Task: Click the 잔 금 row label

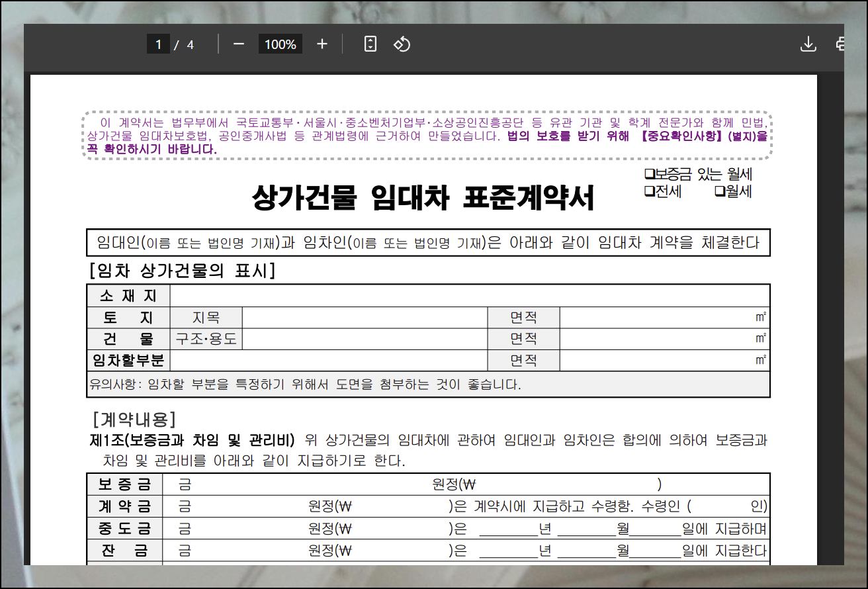Action: tap(124, 551)
